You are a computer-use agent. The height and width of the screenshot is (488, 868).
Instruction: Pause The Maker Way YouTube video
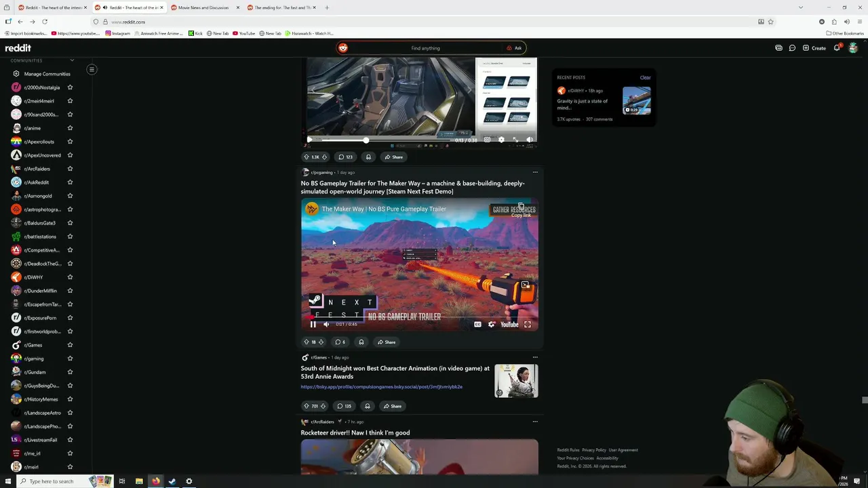(x=313, y=325)
